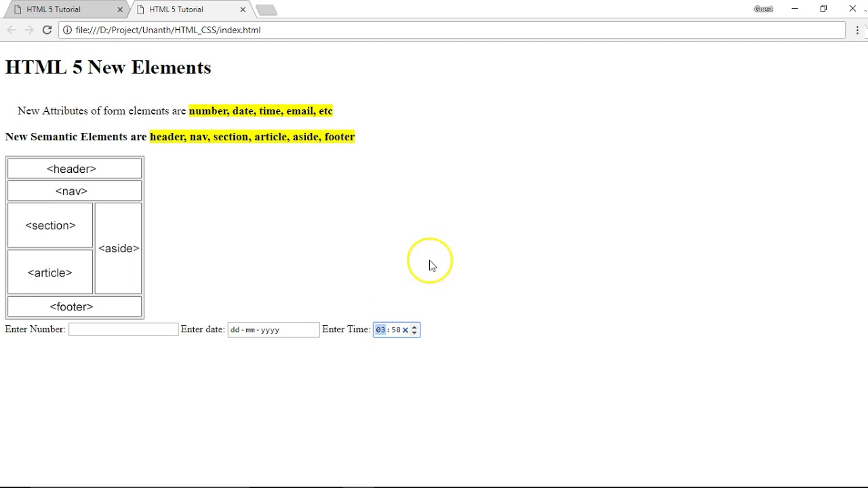This screenshot has width=868, height=488.
Task: Click the site info icon in address bar
Action: pos(67,30)
